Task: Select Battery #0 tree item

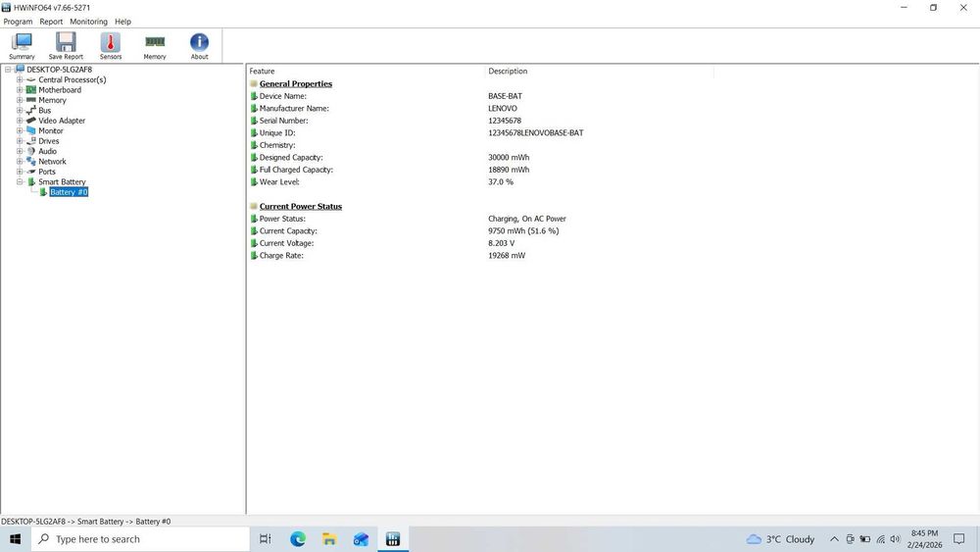Action: tap(69, 192)
